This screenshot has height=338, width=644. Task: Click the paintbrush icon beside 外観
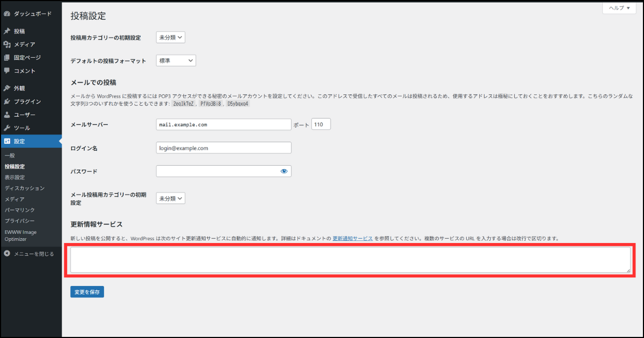(x=7, y=88)
